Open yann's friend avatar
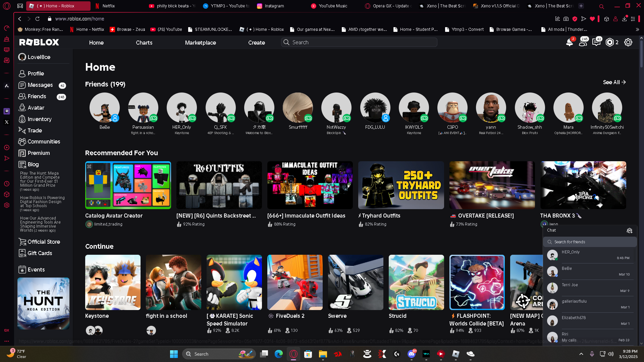644x362 pixels. pyautogui.click(x=491, y=108)
